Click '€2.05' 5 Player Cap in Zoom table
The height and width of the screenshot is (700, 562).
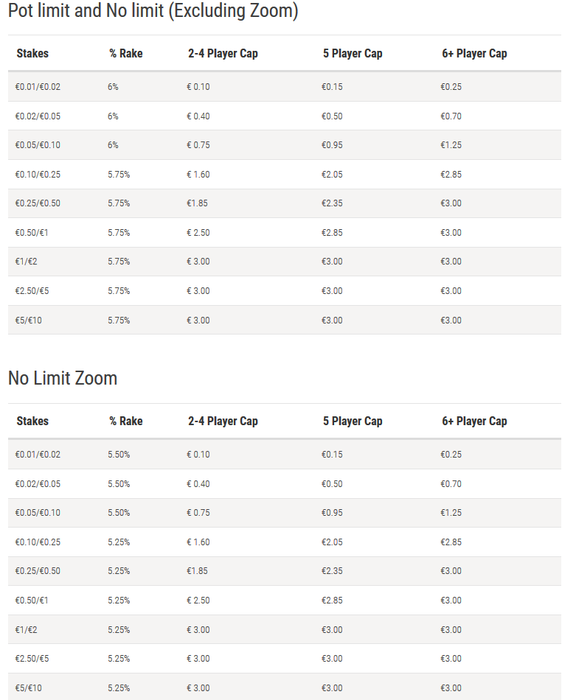click(x=332, y=542)
